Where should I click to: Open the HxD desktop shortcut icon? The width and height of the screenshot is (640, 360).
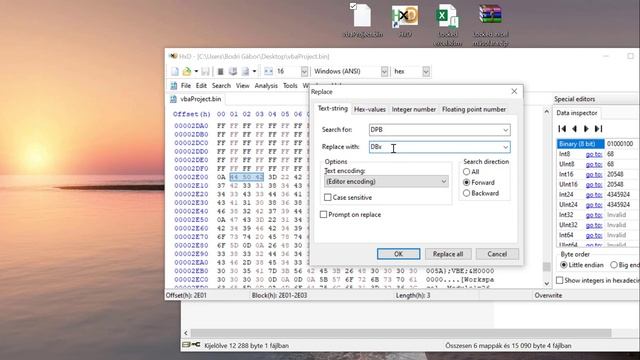(405, 20)
